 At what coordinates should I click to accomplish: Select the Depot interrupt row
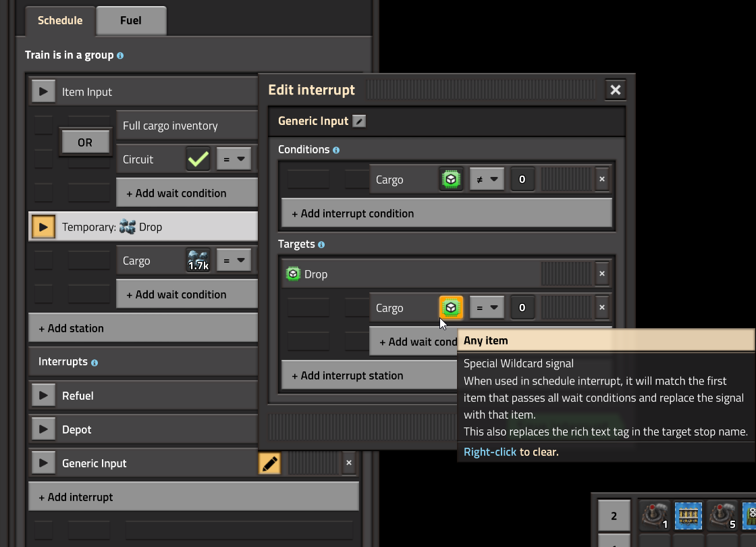click(x=143, y=429)
